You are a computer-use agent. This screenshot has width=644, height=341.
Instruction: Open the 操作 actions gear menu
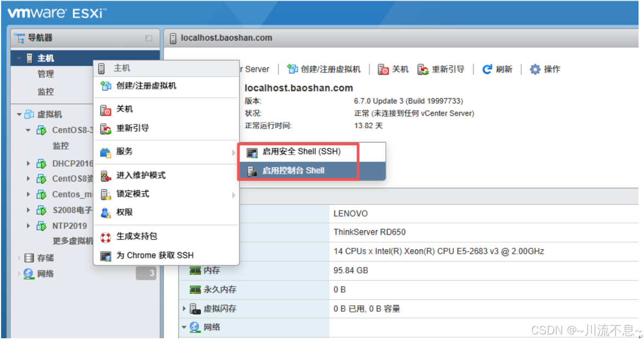click(x=545, y=69)
